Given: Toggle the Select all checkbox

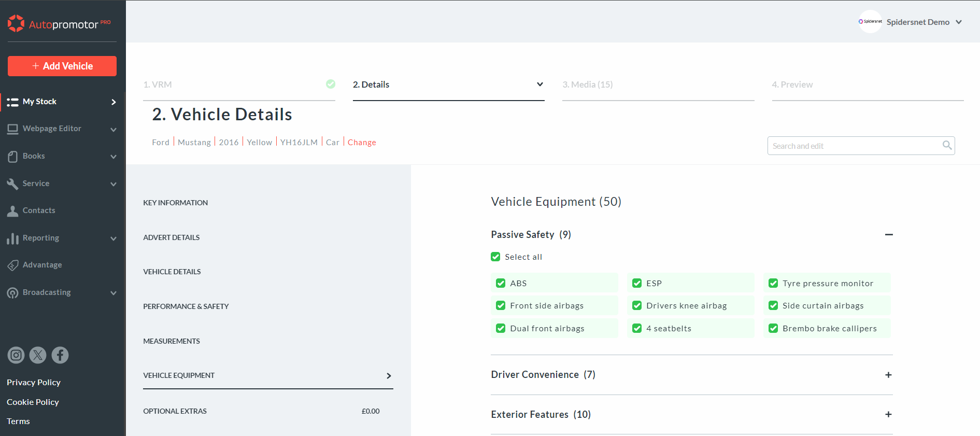Looking at the screenshot, I should pos(496,257).
